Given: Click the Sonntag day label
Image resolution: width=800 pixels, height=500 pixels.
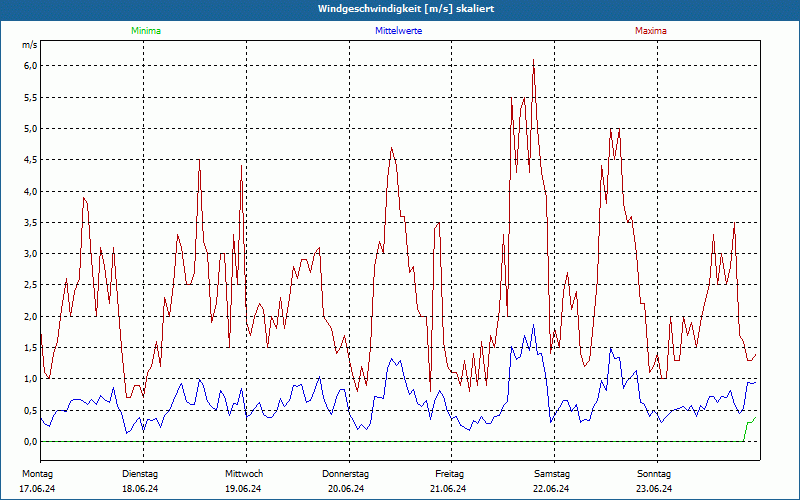Looking at the screenshot, I should click(x=654, y=474).
